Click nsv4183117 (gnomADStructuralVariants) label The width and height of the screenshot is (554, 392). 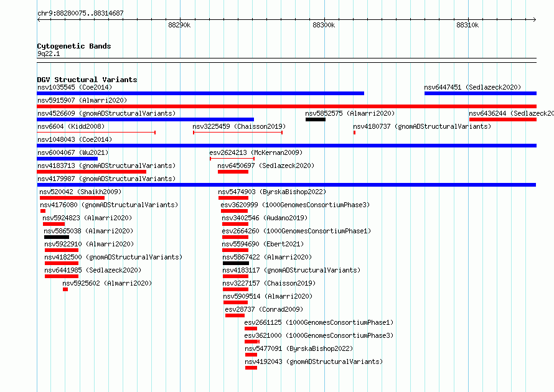pos(291,270)
